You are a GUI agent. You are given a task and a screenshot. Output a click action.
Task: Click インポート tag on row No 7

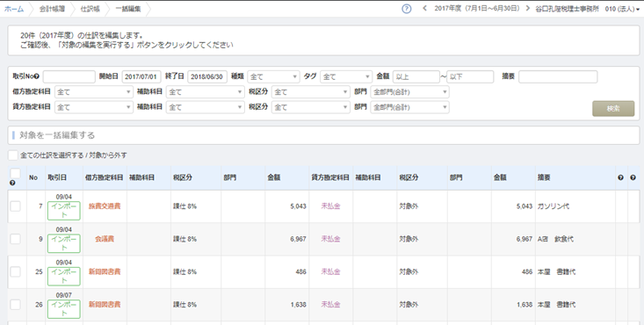(x=63, y=211)
